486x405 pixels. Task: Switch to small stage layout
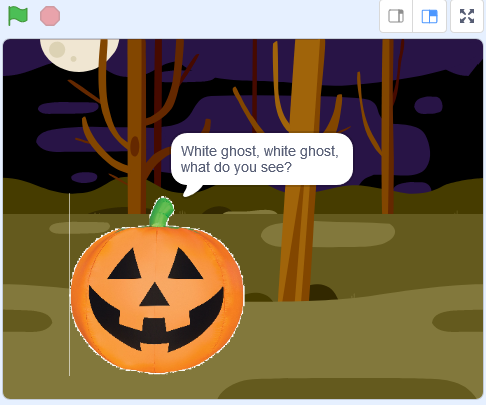point(396,16)
